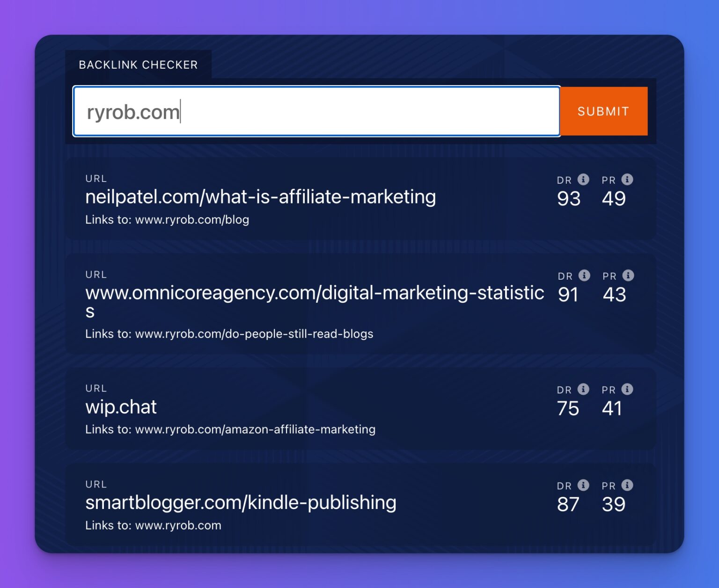Click the DR info icon beside wip.chat
This screenshot has width=719, height=588.
coord(583,389)
